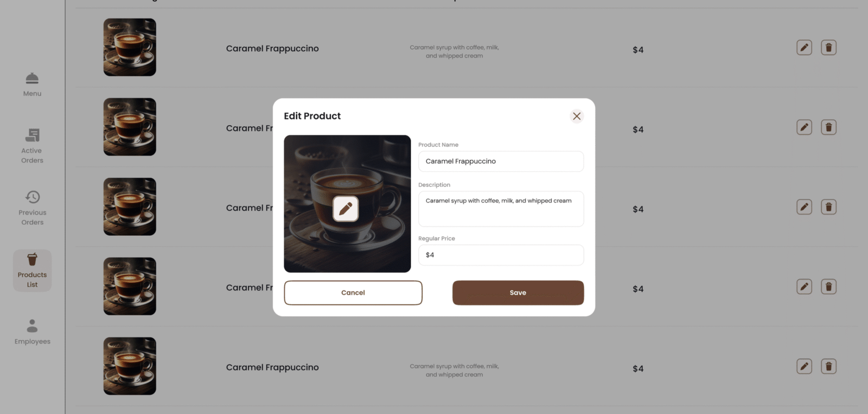868x414 pixels.
Task: Click the pencil icon over the product image
Action: coord(346,209)
